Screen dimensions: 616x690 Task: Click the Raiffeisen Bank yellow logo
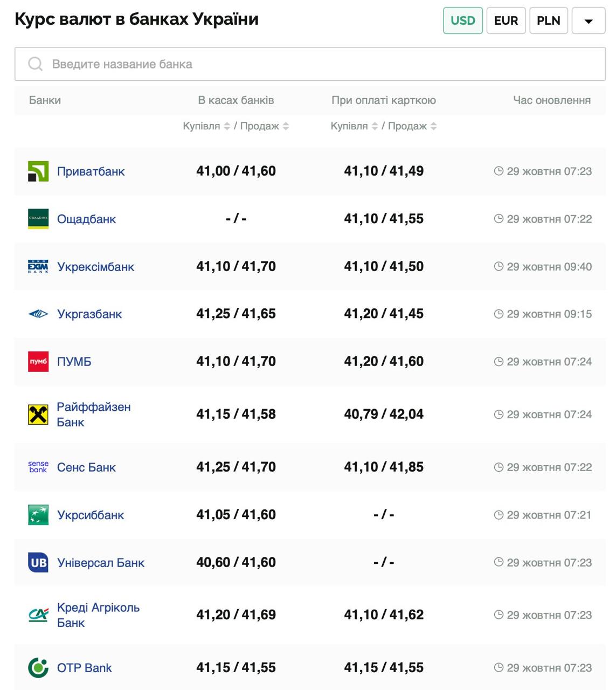click(x=38, y=415)
